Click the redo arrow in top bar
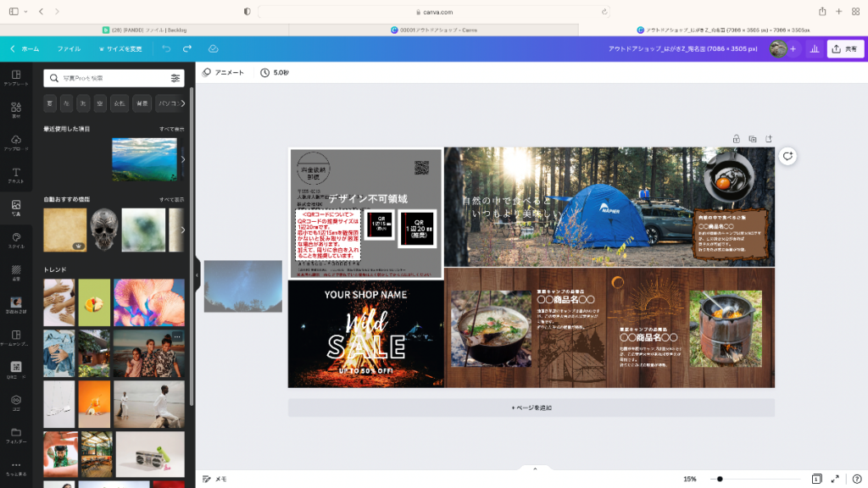 tap(187, 48)
